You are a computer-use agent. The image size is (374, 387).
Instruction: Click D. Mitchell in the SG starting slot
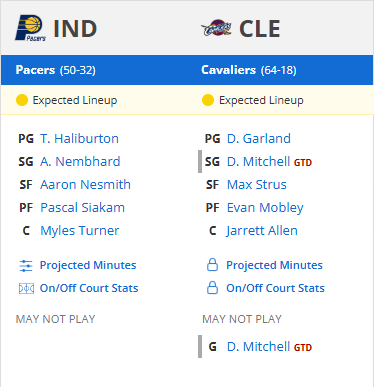coord(258,162)
